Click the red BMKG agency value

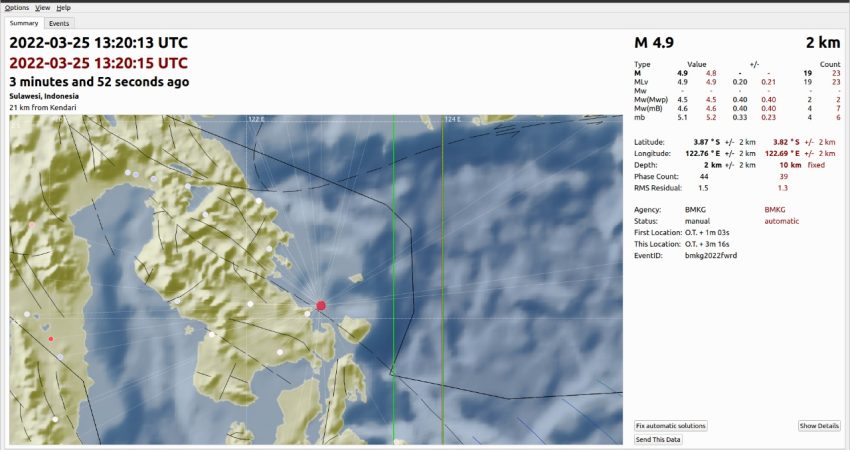[x=775, y=209]
